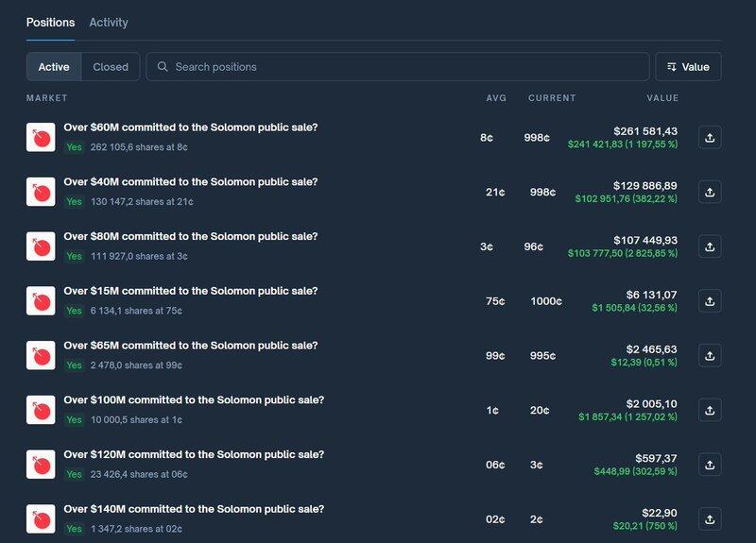Click share icon for Over $40M market
Image resolution: width=756 pixels, height=543 pixels.
coord(710,192)
